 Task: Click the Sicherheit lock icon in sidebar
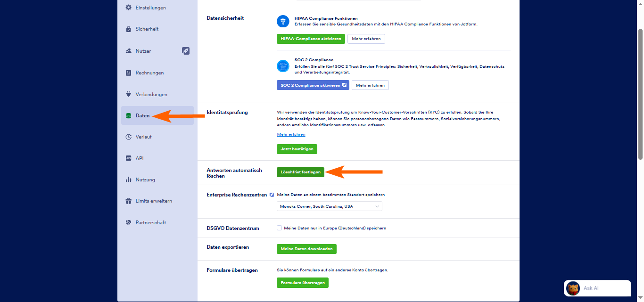point(128,29)
